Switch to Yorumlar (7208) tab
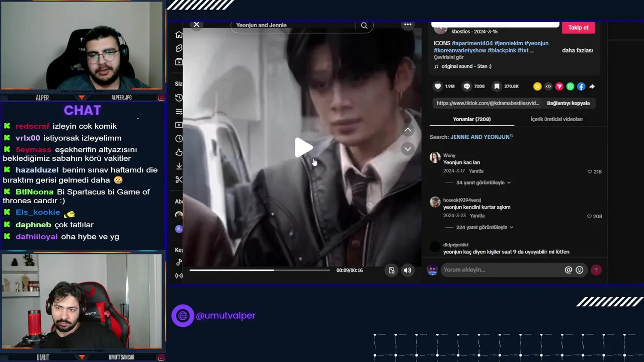This screenshot has width=644, height=362. 471,119
